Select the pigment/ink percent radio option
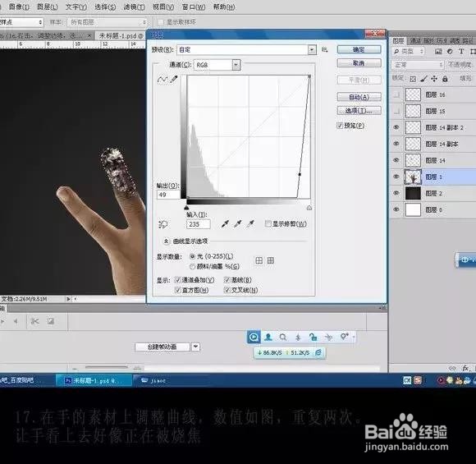476x464 pixels. [x=192, y=266]
